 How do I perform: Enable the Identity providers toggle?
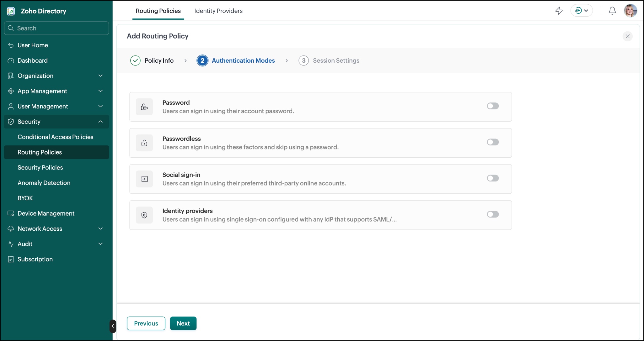pos(493,214)
